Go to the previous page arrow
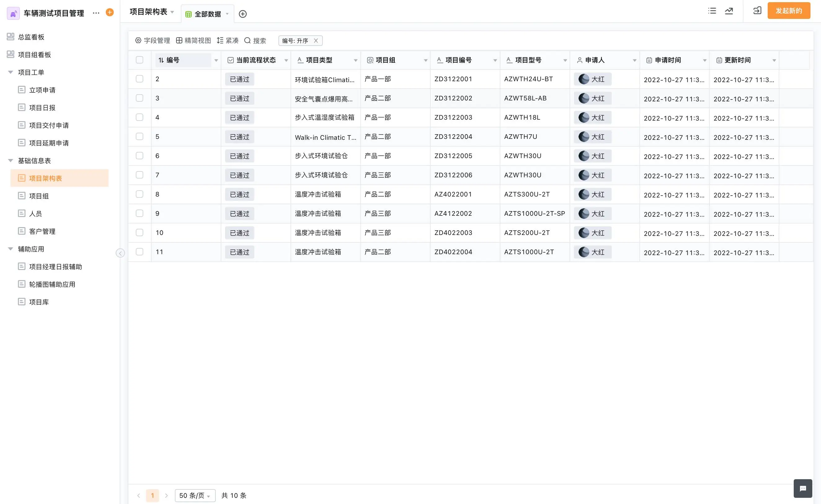Image resolution: width=821 pixels, height=504 pixels. point(139,495)
